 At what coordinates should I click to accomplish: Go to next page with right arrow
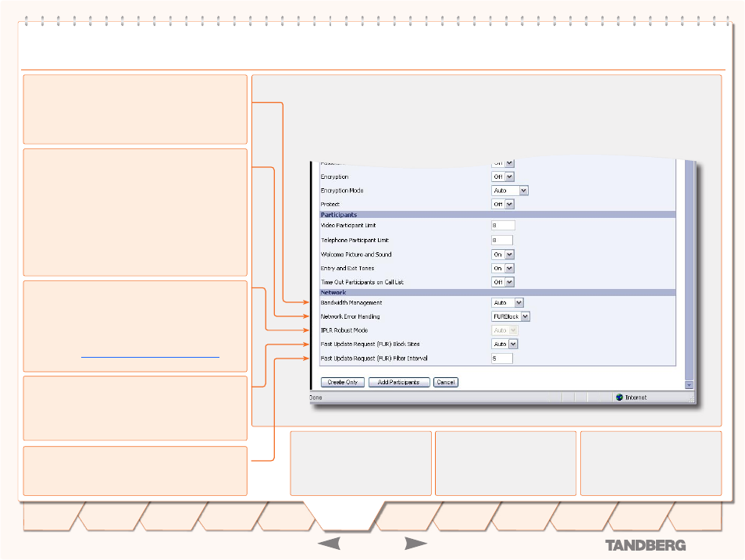(x=415, y=544)
